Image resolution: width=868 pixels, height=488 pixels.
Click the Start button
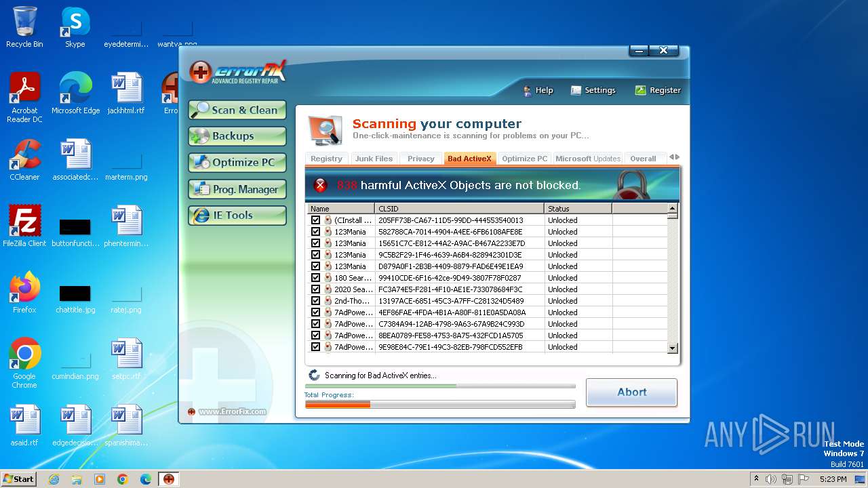click(18, 479)
